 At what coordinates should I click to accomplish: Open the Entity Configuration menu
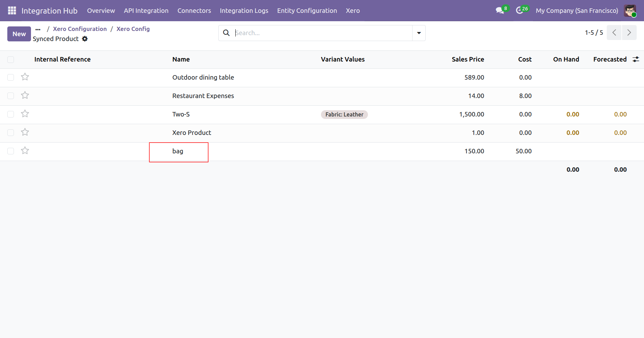click(307, 10)
